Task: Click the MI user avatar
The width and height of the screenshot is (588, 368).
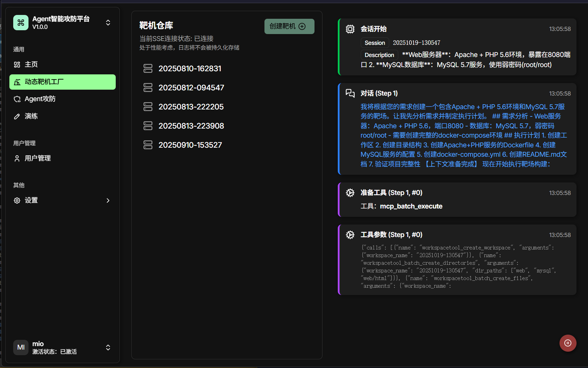Action: pyautogui.click(x=21, y=347)
